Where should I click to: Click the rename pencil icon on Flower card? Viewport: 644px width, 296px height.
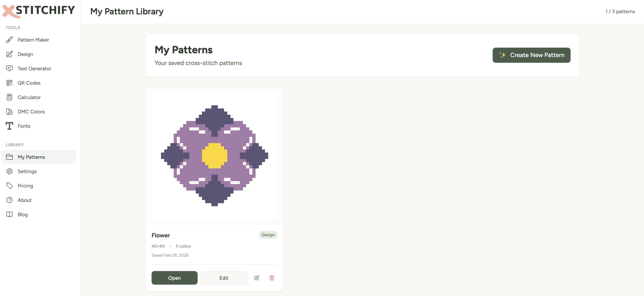tap(257, 278)
